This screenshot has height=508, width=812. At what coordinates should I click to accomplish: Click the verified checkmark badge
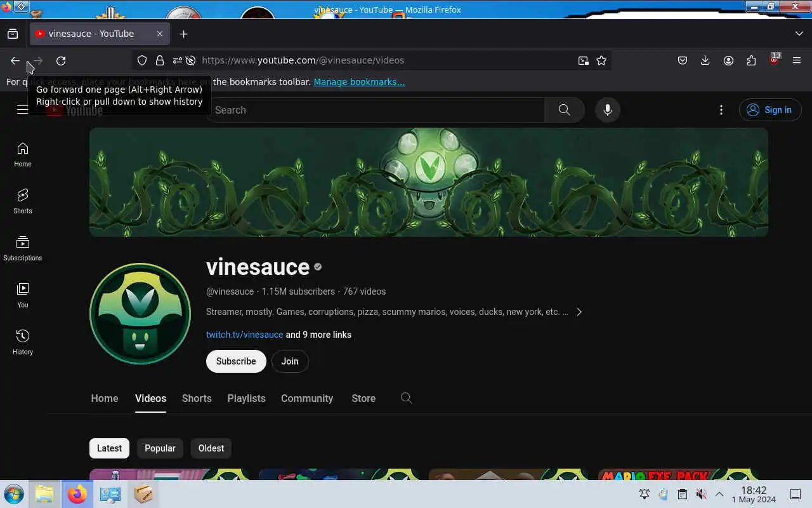click(318, 267)
